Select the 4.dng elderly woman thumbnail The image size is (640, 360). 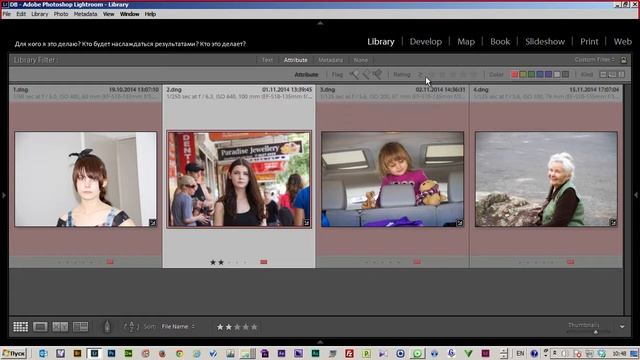pos(546,179)
